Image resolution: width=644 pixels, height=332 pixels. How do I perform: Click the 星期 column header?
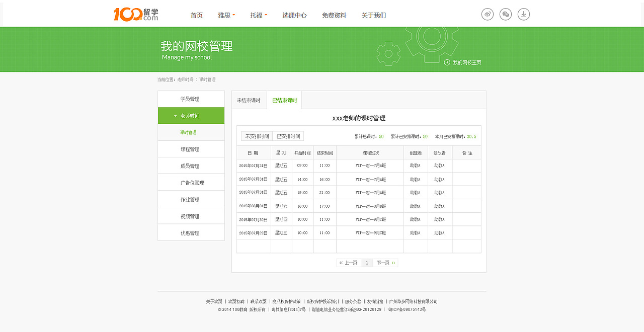(x=281, y=153)
